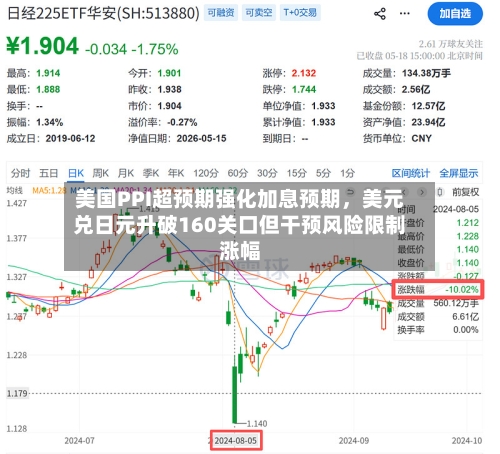Viewport: 500px width, 454px height.
Task: Click the share icon near the title
Action: 380,14
